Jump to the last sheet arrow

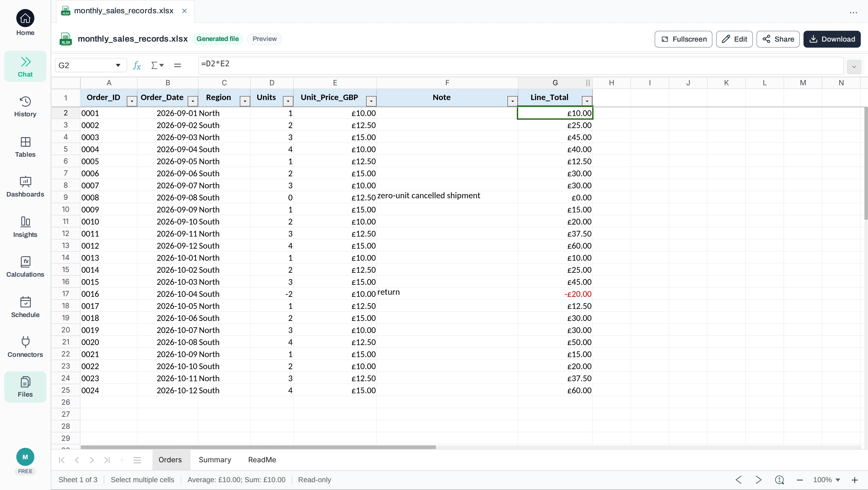coord(107,460)
